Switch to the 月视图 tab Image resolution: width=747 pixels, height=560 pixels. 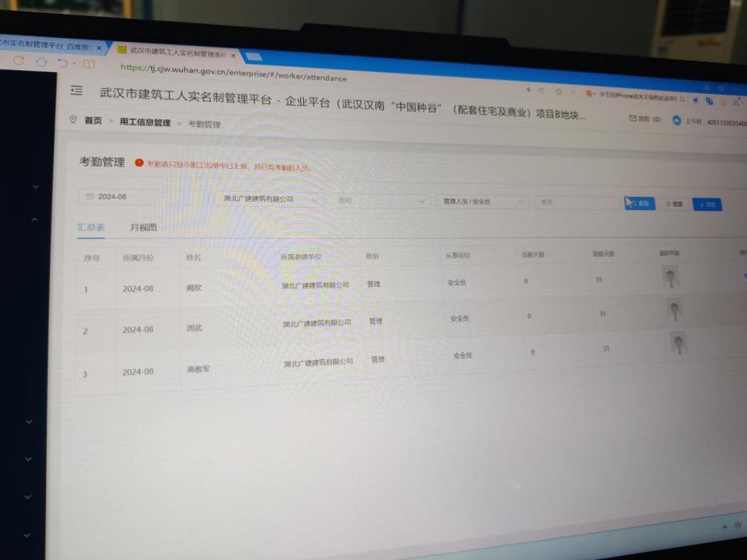143,227
